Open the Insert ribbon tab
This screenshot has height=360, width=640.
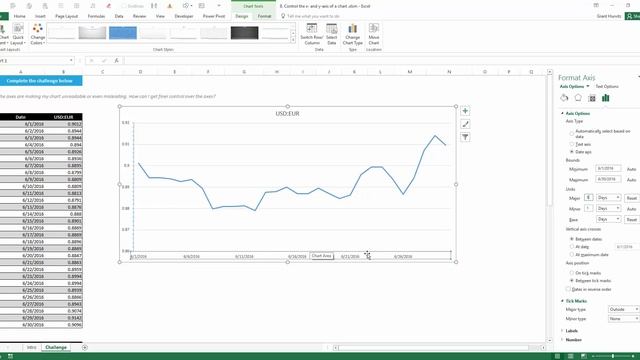(x=40, y=16)
